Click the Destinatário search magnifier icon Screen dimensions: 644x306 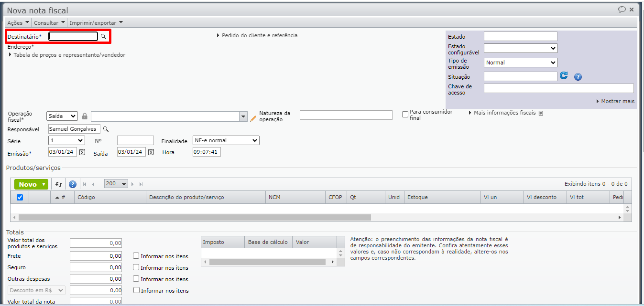click(103, 36)
